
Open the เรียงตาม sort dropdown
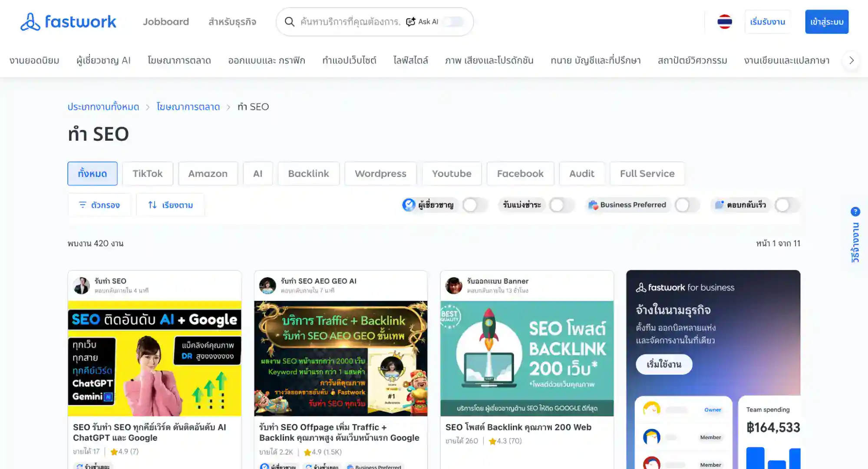click(x=170, y=205)
